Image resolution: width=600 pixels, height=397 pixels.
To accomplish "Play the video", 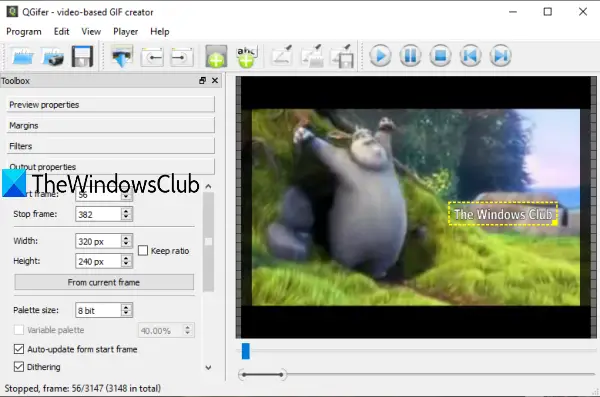I will pos(380,56).
